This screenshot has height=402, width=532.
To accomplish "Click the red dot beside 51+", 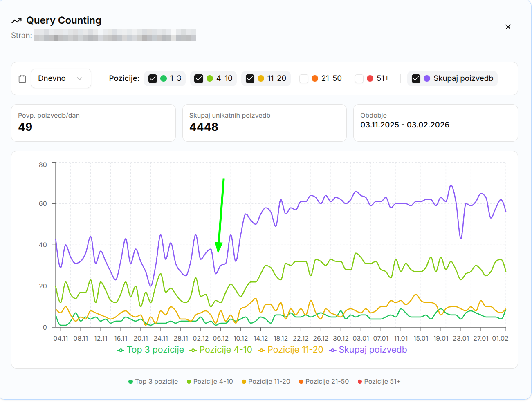I will tap(369, 78).
